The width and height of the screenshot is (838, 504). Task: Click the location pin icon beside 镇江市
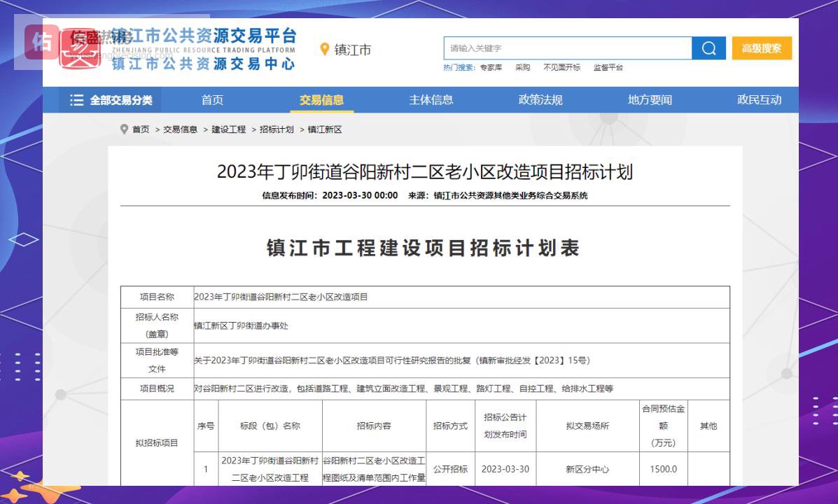pos(325,49)
